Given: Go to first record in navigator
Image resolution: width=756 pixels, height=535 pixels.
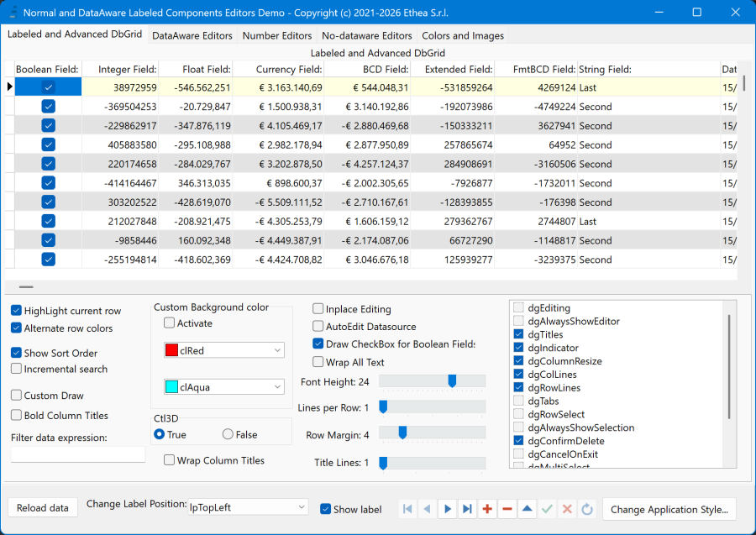Looking at the screenshot, I should click(x=407, y=509).
